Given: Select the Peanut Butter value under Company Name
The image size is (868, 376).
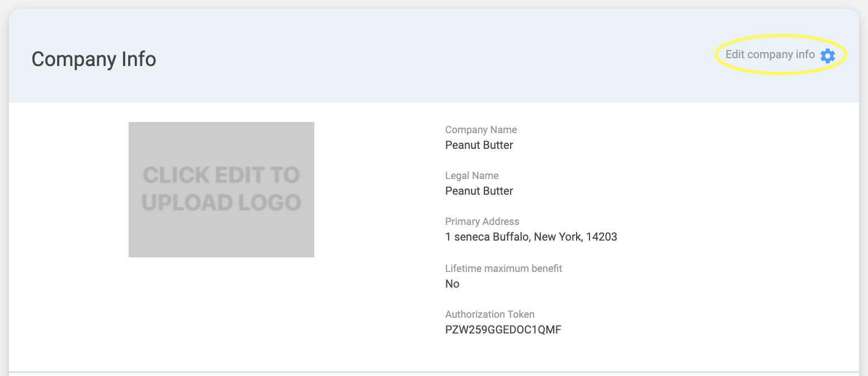Looking at the screenshot, I should pyautogui.click(x=479, y=145).
